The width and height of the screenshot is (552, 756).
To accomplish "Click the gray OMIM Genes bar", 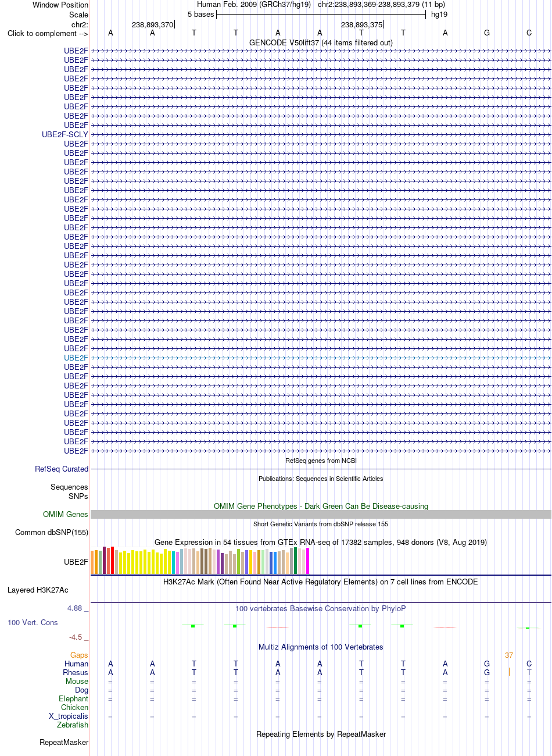I will click(321, 514).
